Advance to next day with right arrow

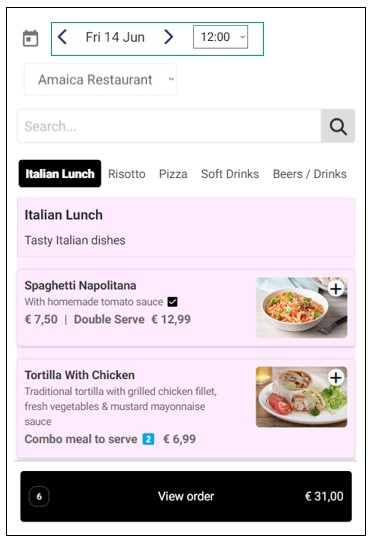coord(168,37)
